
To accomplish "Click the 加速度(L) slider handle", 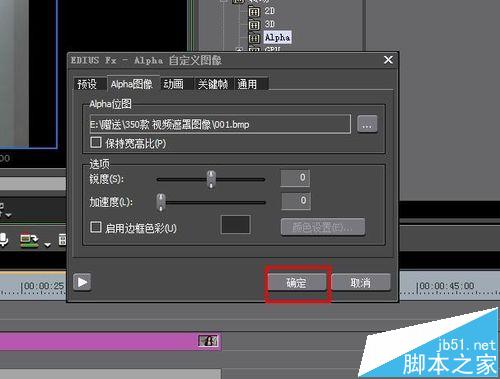I will 161,202.
